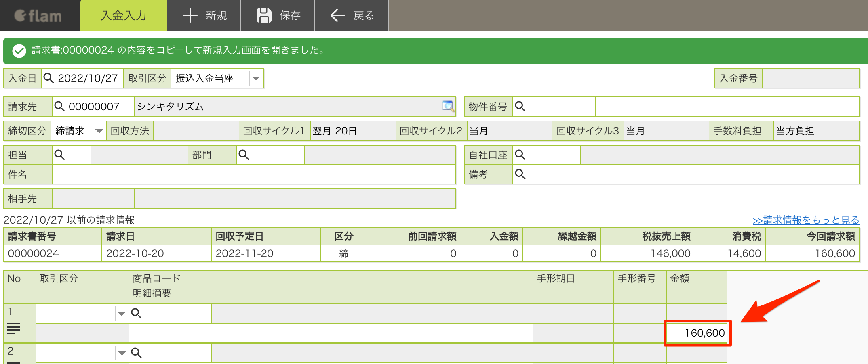The width and height of the screenshot is (868, 364).
Task: Open the >>請求情報をもっと見る link
Action: pos(806,220)
